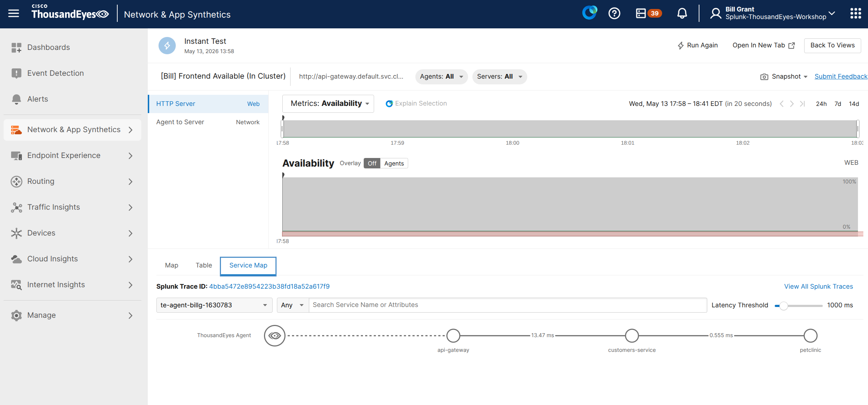Open the hamburger navigation menu
The height and width of the screenshot is (405, 868).
coord(14,14)
